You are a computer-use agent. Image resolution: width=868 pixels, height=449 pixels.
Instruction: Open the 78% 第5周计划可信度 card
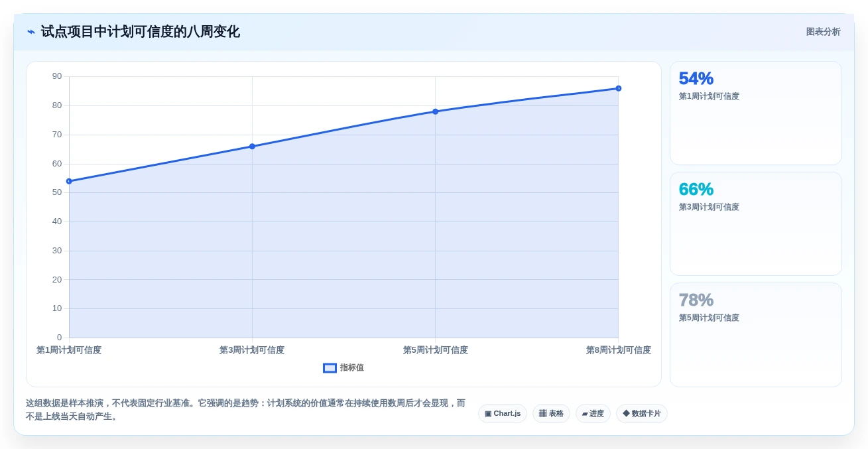coord(756,335)
